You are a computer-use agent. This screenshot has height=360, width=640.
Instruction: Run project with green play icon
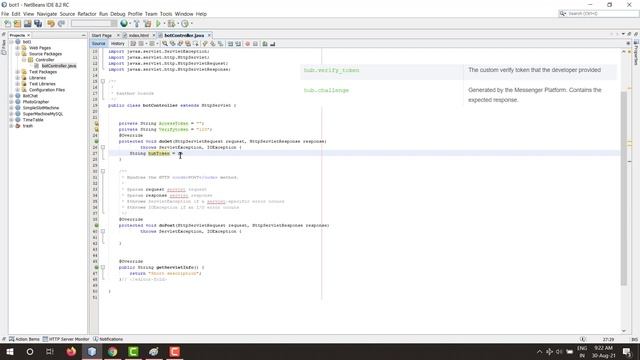click(x=158, y=24)
